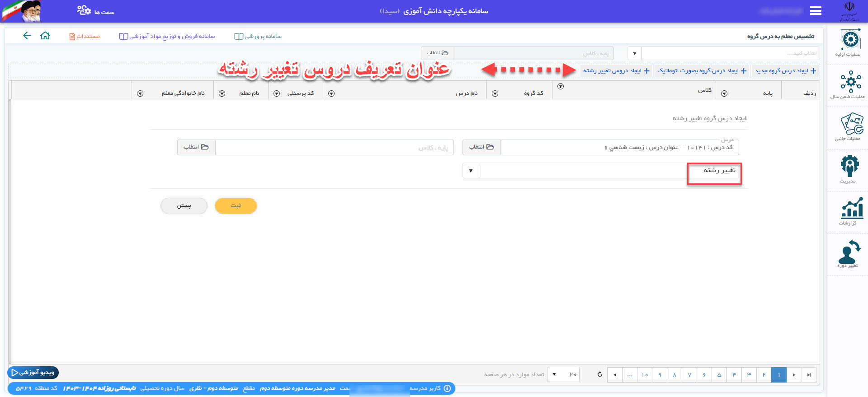Expand the items-per-page dropdown showing ۲۰
The height and width of the screenshot is (397, 868).
click(555, 374)
